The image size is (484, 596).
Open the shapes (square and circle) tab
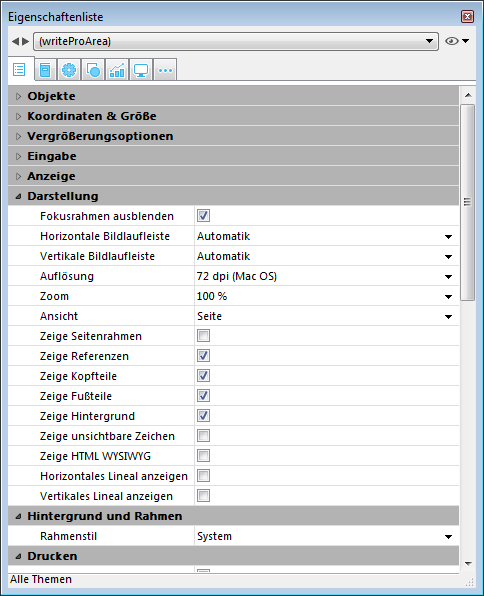point(93,70)
